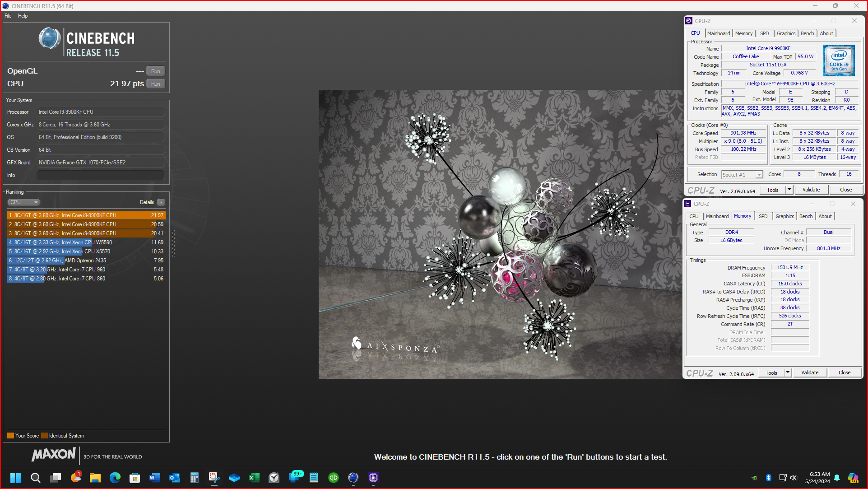
Task: Click Close button in upper CPU-Z window
Action: click(846, 190)
